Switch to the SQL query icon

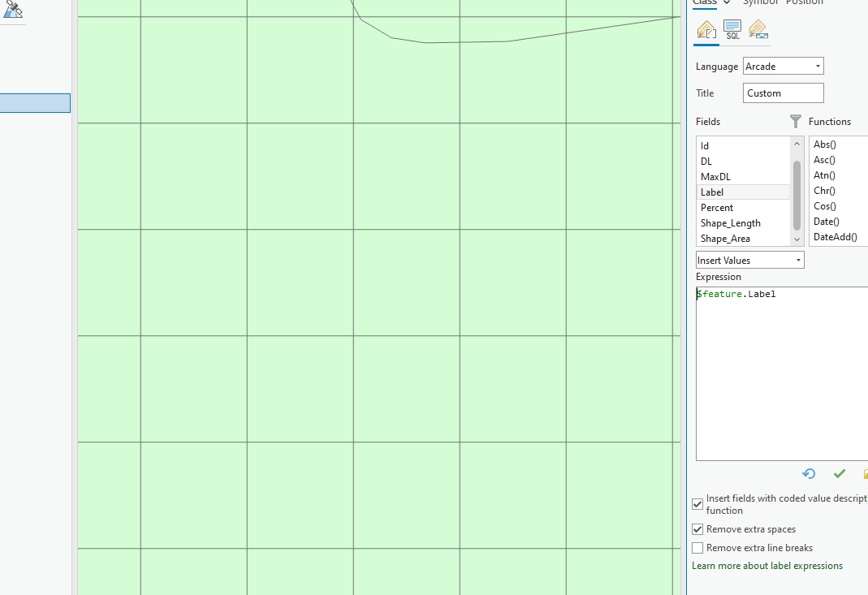point(732,30)
